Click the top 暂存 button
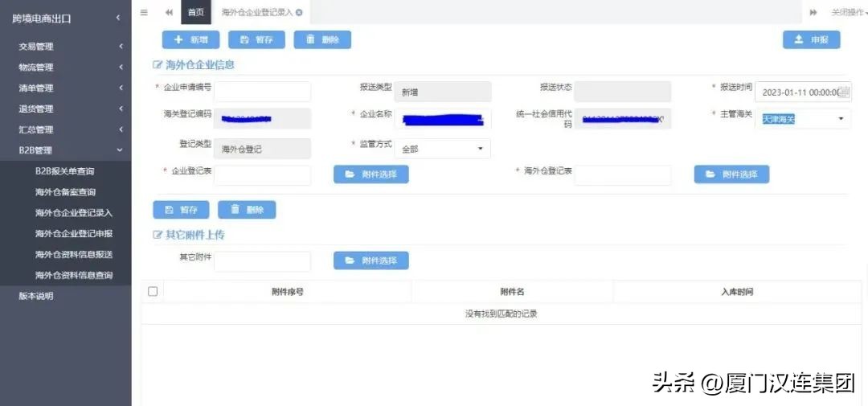This screenshot has width=868, height=406. (x=256, y=40)
